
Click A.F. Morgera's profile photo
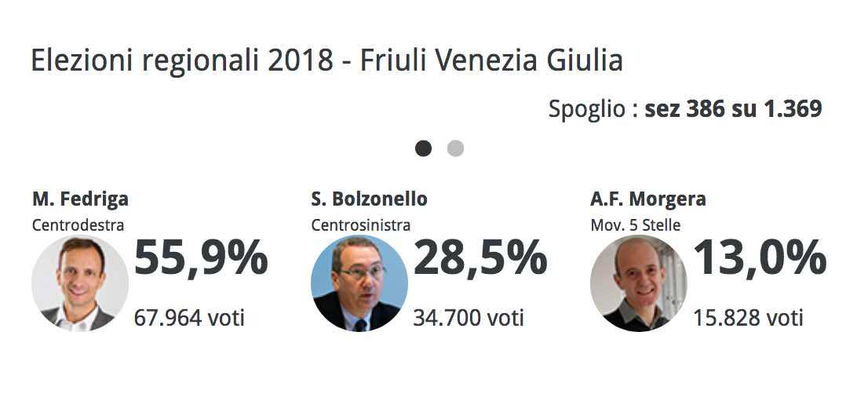(x=638, y=283)
